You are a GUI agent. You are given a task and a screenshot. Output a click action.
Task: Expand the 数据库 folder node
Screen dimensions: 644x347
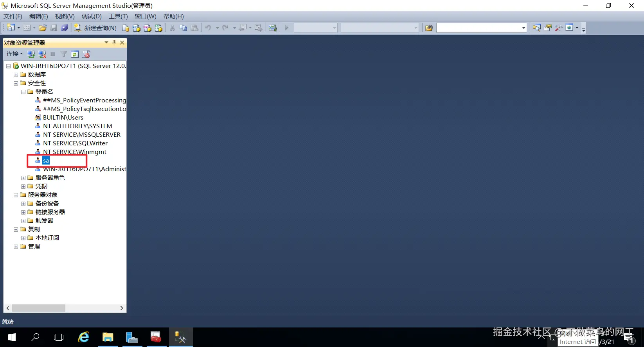pos(16,75)
